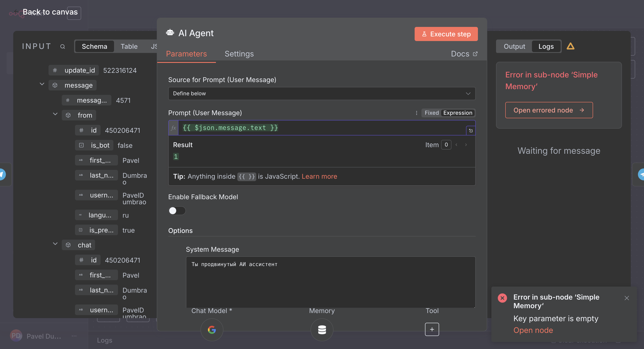Viewport: 644px width, 349px height.
Task: Switch Prompt field to Expression mode
Action: click(457, 113)
